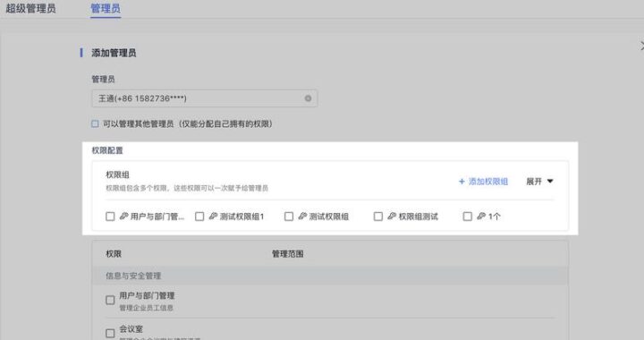Check the 1个 permission group checkbox
The width and height of the screenshot is (644, 340).
click(468, 217)
